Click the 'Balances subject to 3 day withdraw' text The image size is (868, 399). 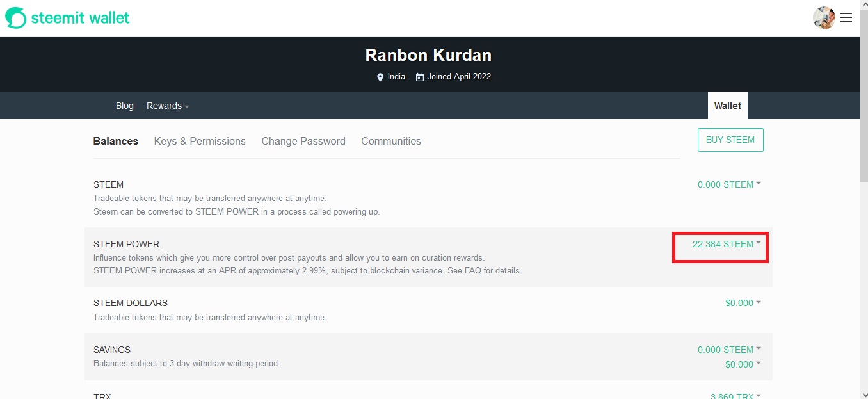(x=187, y=364)
